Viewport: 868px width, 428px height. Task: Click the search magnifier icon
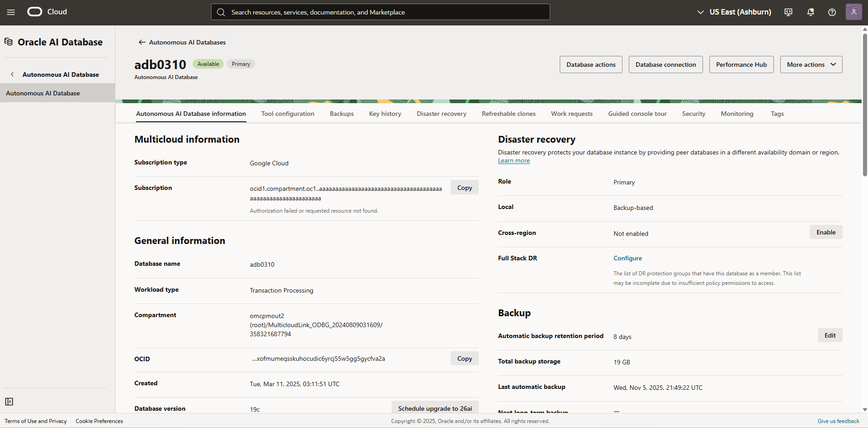pyautogui.click(x=221, y=12)
